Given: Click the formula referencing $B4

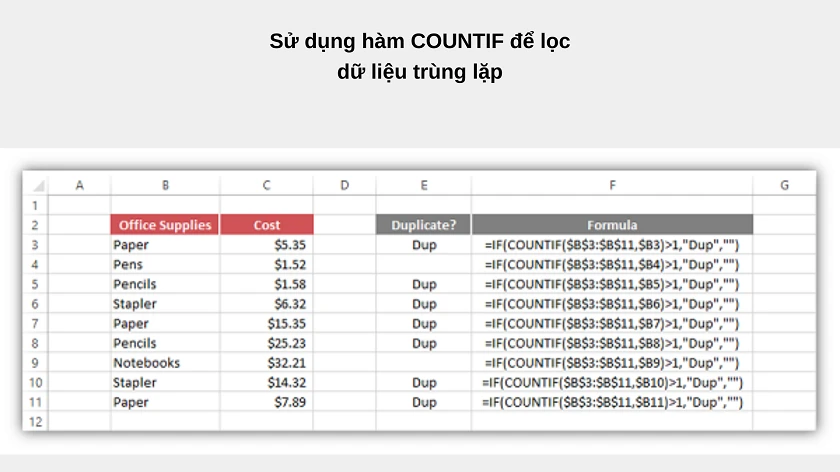Looking at the screenshot, I should click(x=612, y=264).
